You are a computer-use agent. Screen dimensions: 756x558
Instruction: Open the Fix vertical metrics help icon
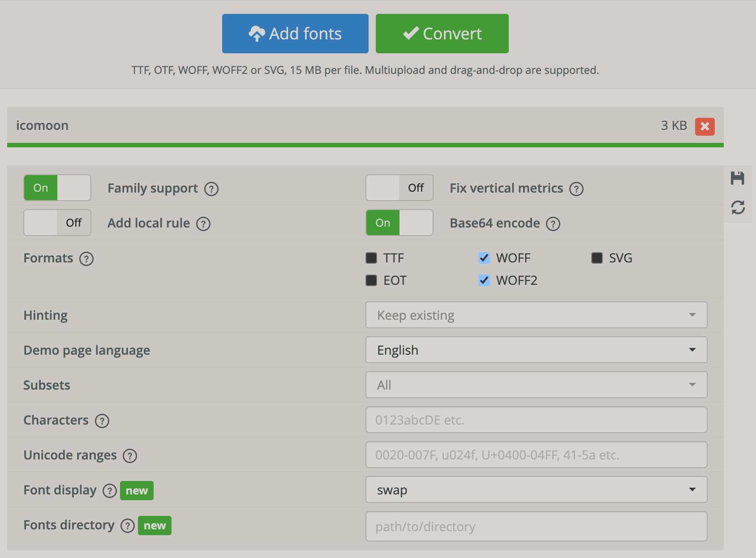pos(576,189)
